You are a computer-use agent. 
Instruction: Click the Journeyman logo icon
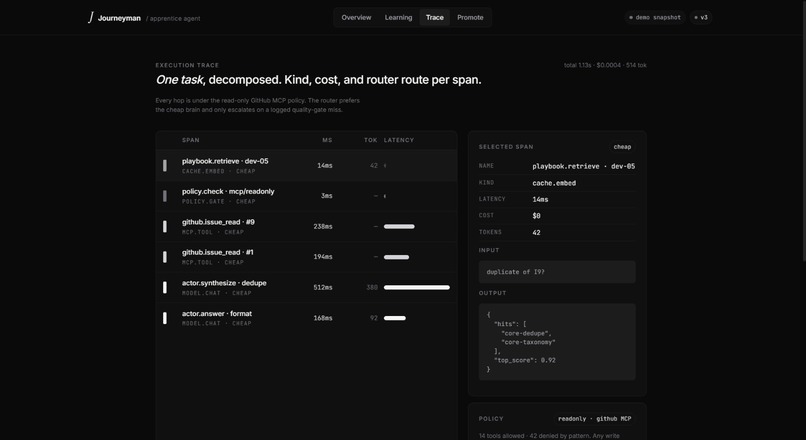point(91,17)
